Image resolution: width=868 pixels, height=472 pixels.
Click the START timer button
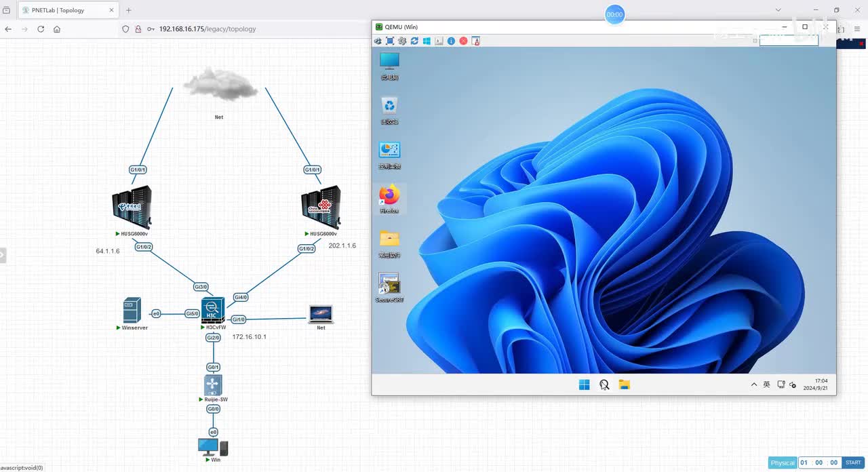(x=853, y=463)
